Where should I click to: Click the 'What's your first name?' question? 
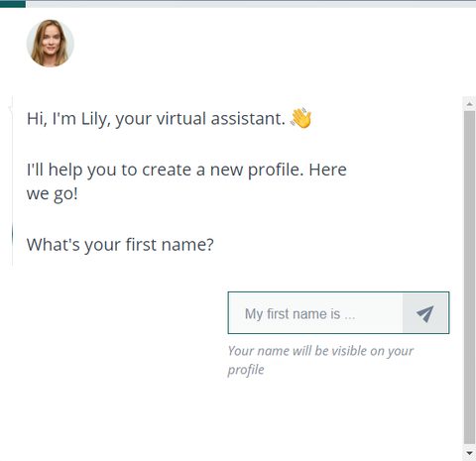coord(120,245)
